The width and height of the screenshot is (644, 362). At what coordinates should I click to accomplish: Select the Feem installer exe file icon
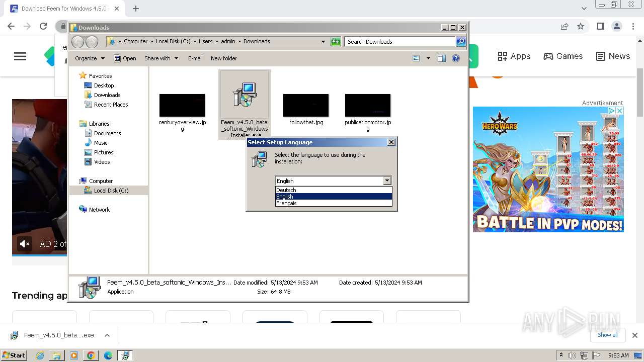click(245, 95)
